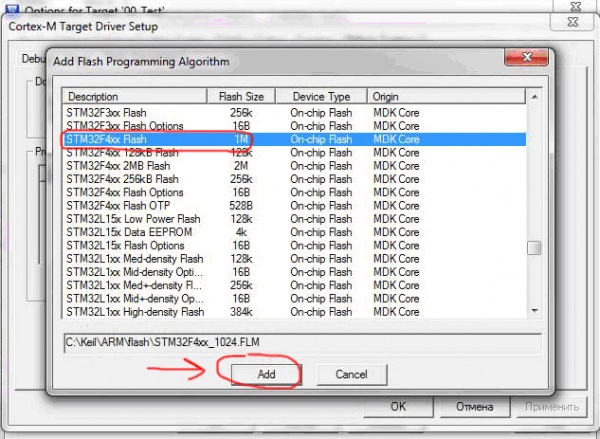
Task: Click the 2M flash size cell
Action: pyautogui.click(x=241, y=166)
